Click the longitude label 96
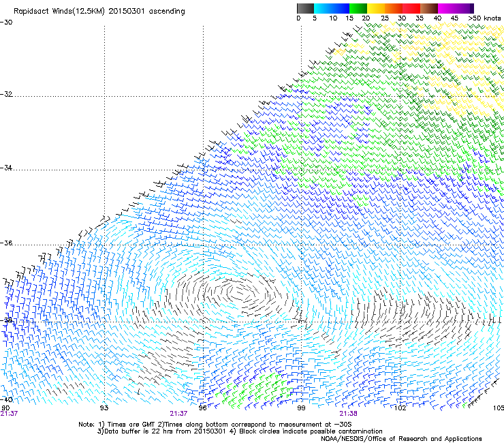Screen dimensions: 504x443 tap(202, 408)
